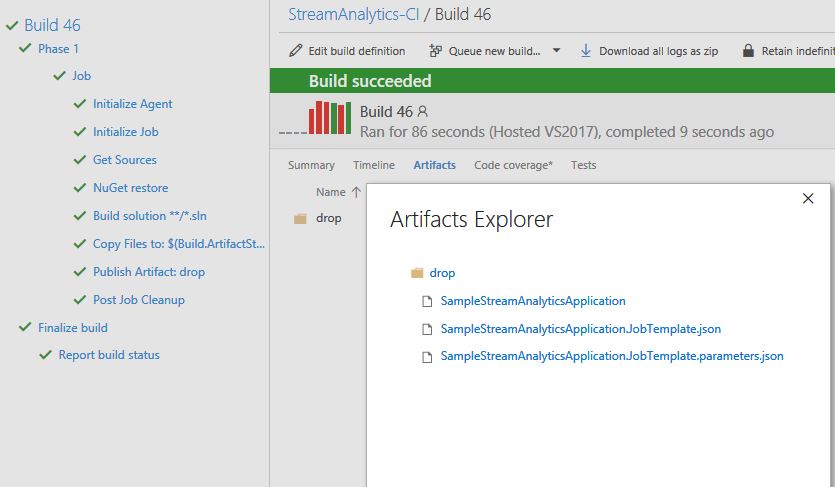Close the Artifacts Explorer dialog
Viewport: 835px width, 487px height.
[808, 198]
